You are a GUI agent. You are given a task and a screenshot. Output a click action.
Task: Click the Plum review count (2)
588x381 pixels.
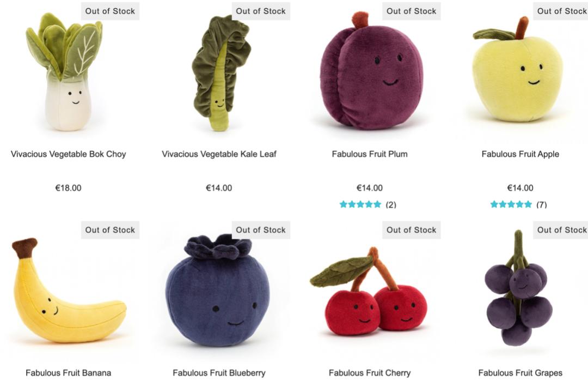(391, 204)
